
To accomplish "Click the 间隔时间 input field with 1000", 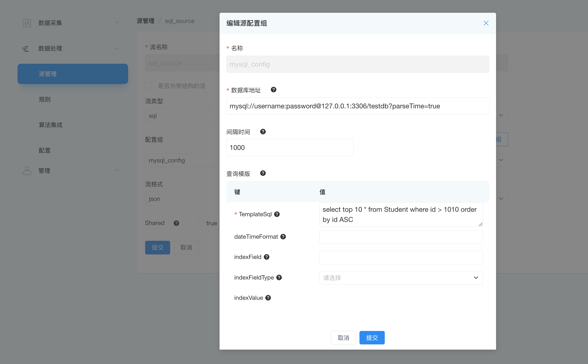I will click(x=290, y=148).
